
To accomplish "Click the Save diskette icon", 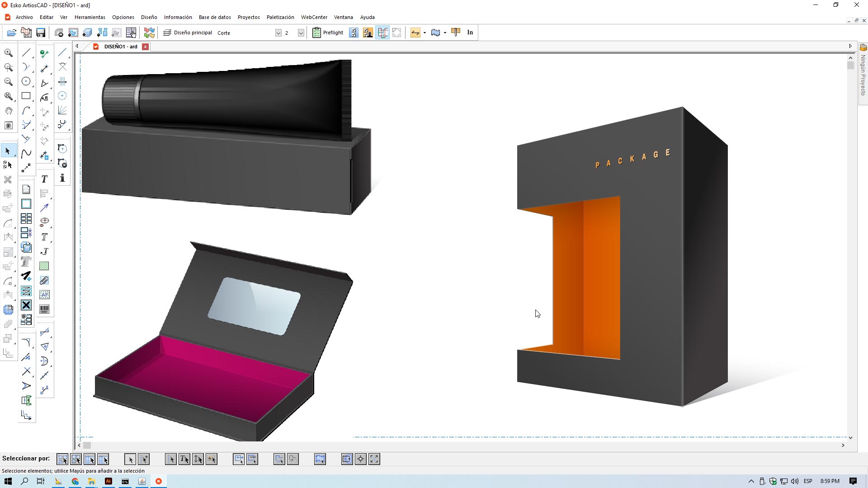I will [x=41, y=33].
